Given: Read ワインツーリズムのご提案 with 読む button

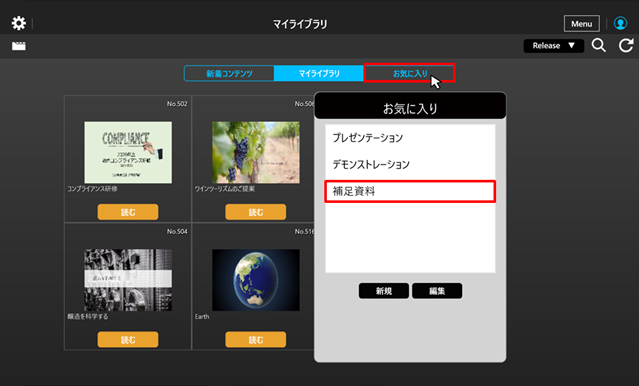Looking at the screenshot, I should pyautogui.click(x=256, y=212).
